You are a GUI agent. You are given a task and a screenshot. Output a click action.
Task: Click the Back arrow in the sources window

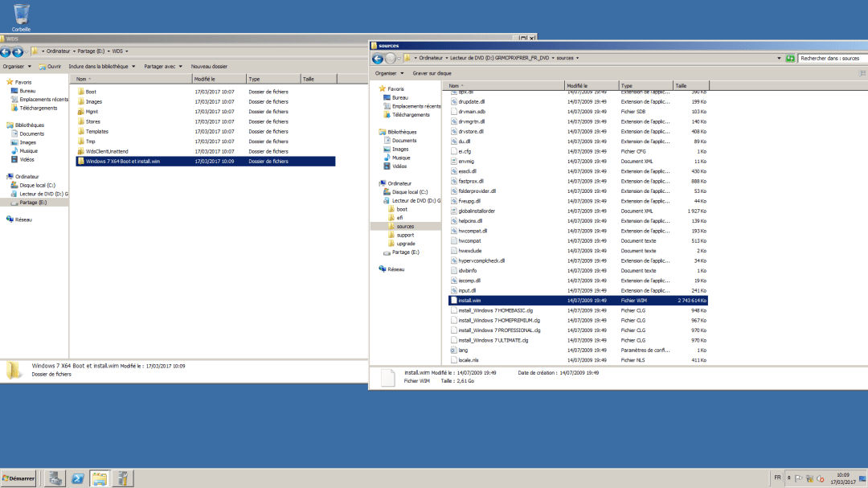pos(378,58)
